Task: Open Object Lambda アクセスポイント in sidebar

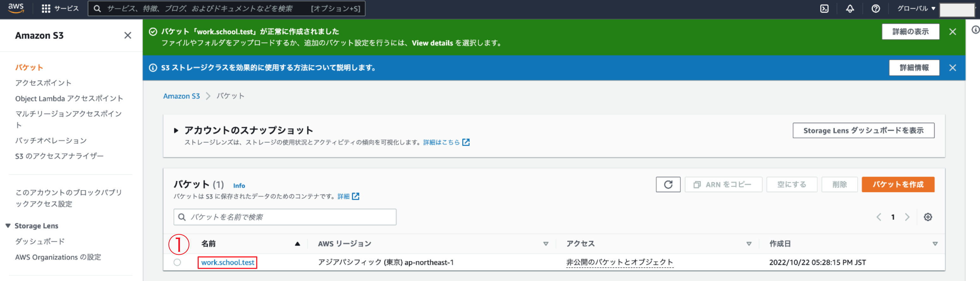Action: (69, 99)
